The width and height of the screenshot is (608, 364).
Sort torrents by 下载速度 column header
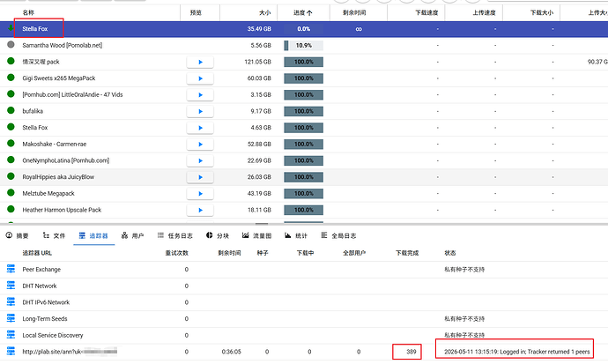point(426,13)
